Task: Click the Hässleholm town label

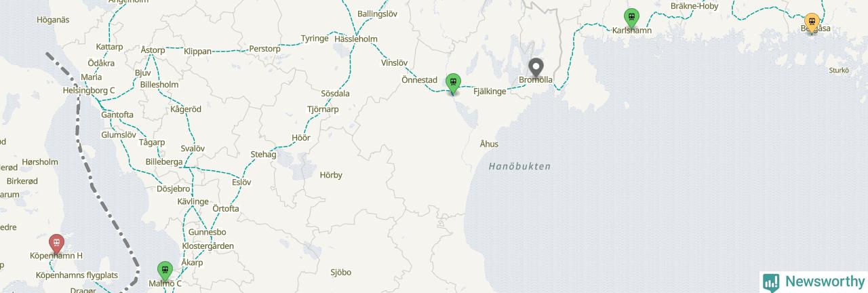Action: 356,39
